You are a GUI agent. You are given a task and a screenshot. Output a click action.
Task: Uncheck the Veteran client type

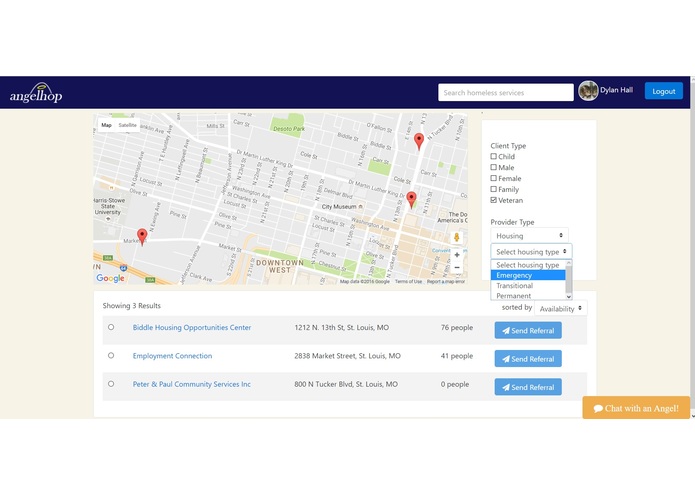493,200
